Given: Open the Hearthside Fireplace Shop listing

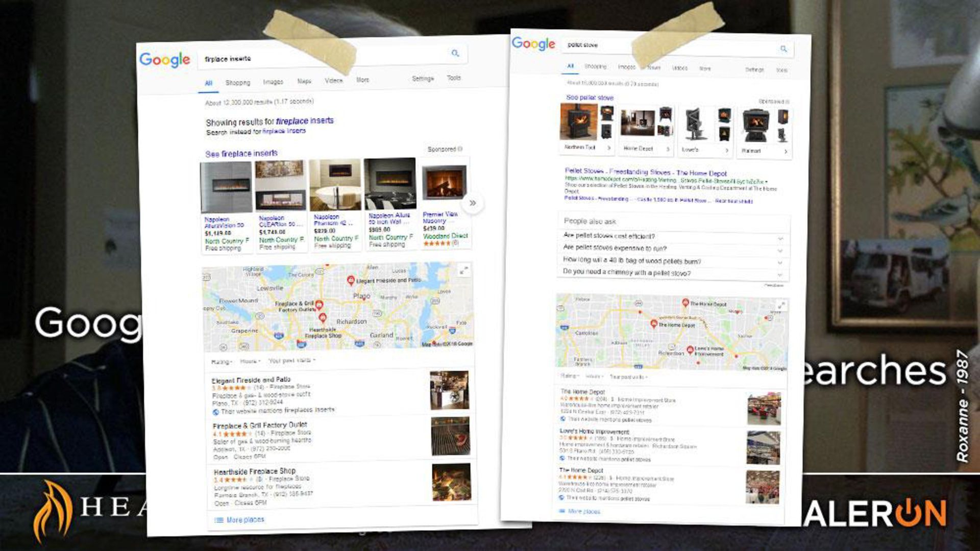Looking at the screenshot, I should pyautogui.click(x=255, y=471).
